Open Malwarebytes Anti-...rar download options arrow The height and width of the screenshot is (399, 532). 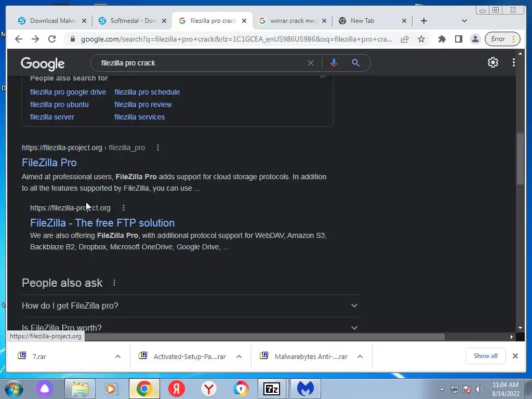tap(360, 356)
